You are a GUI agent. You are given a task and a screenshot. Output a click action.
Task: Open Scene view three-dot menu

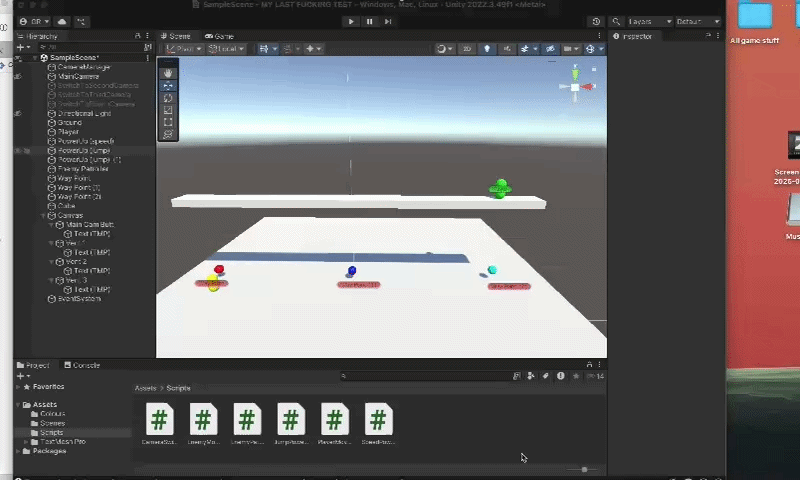[599, 36]
